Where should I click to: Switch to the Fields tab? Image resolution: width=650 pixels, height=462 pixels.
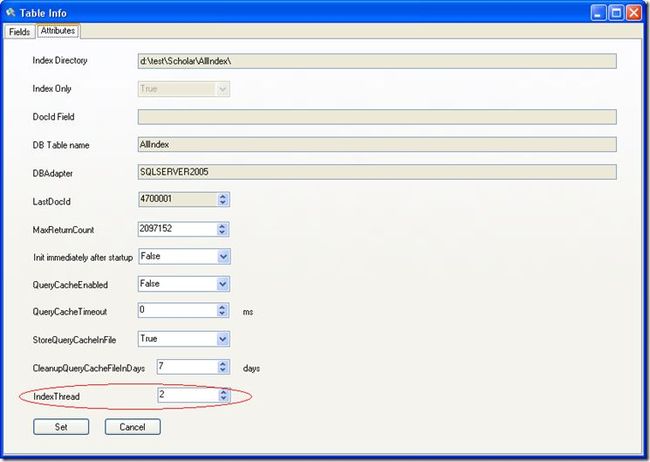[x=19, y=32]
